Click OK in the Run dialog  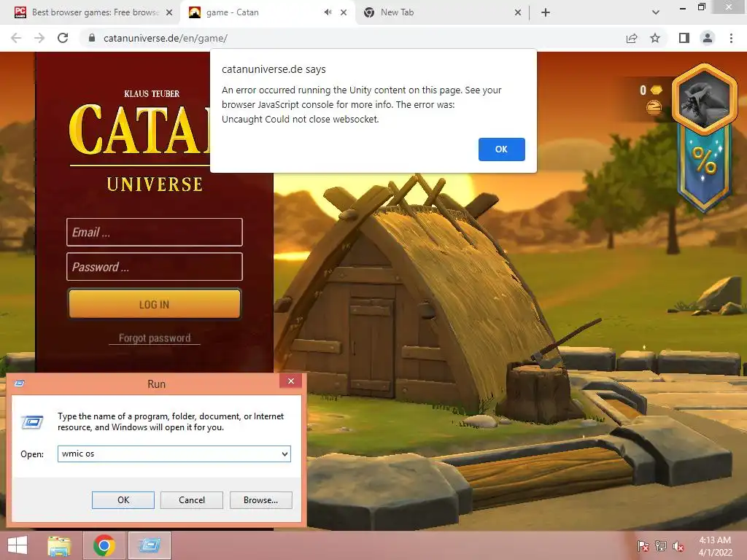[123, 500]
